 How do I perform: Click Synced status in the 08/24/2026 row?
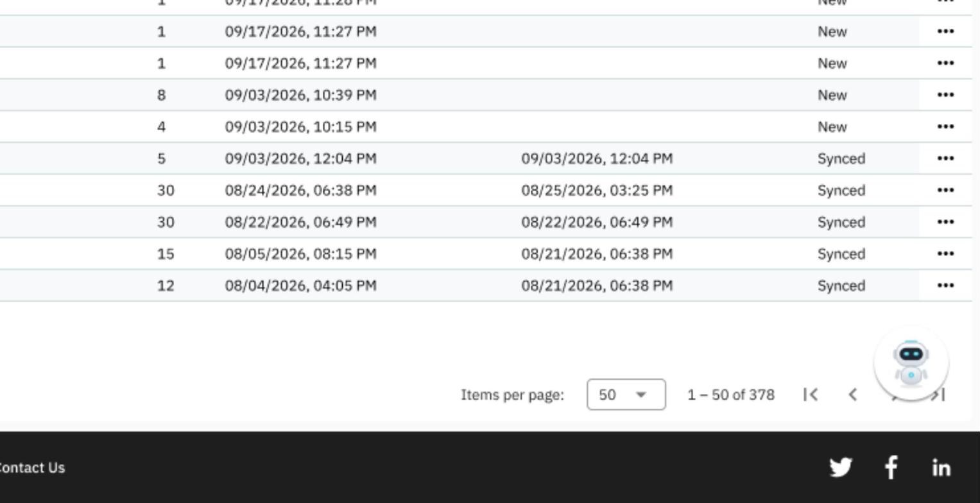[841, 191]
